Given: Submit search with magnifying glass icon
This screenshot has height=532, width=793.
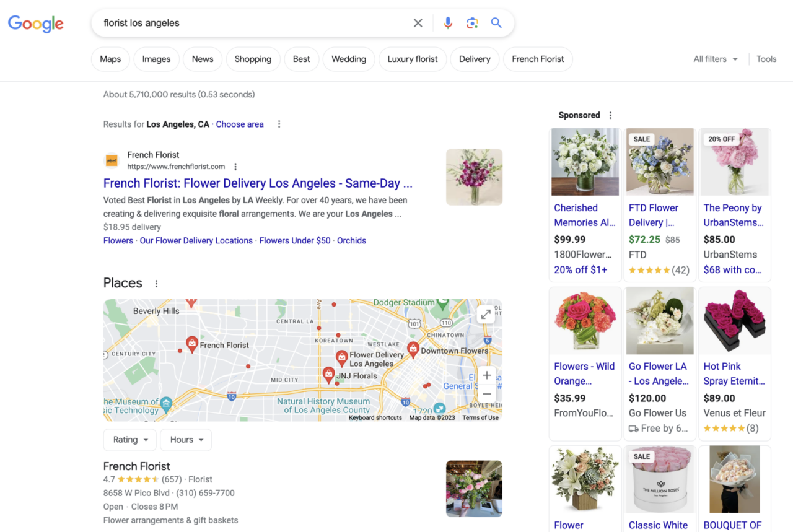Looking at the screenshot, I should click(496, 23).
